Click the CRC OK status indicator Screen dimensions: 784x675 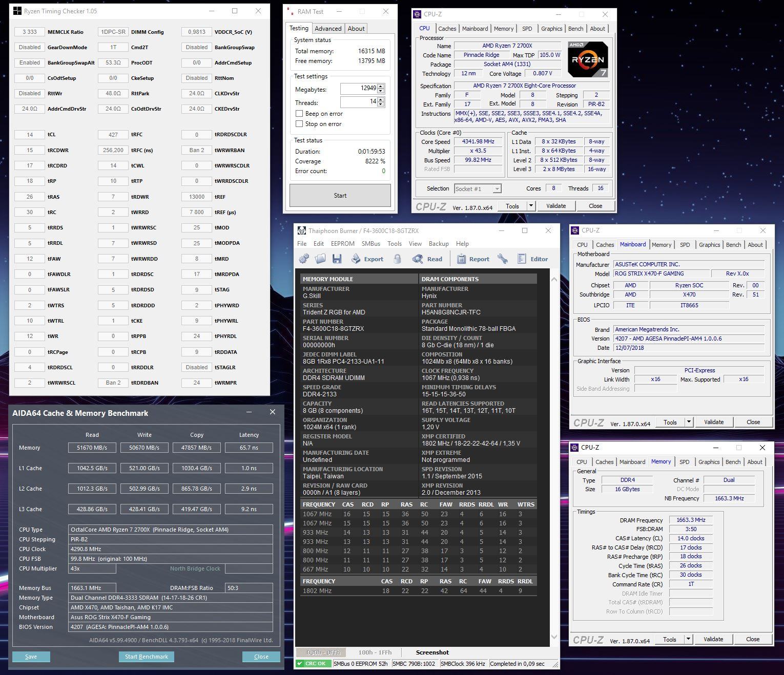point(313,663)
